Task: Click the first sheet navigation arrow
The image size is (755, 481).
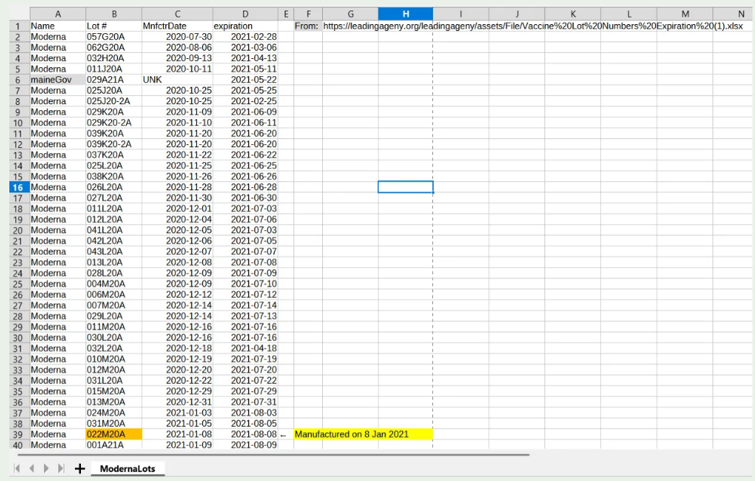Action: (16, 468)
